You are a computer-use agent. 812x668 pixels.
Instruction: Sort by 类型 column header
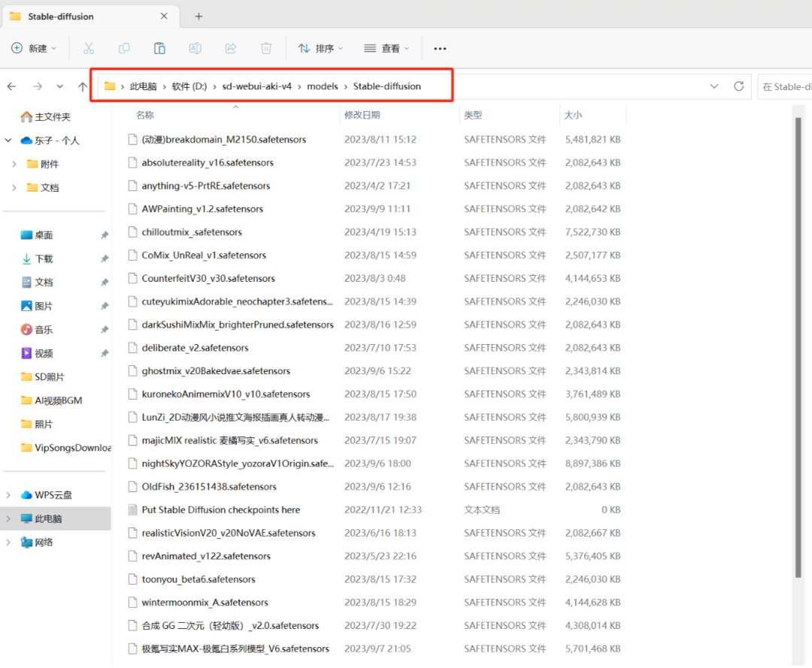pos(474,115)
